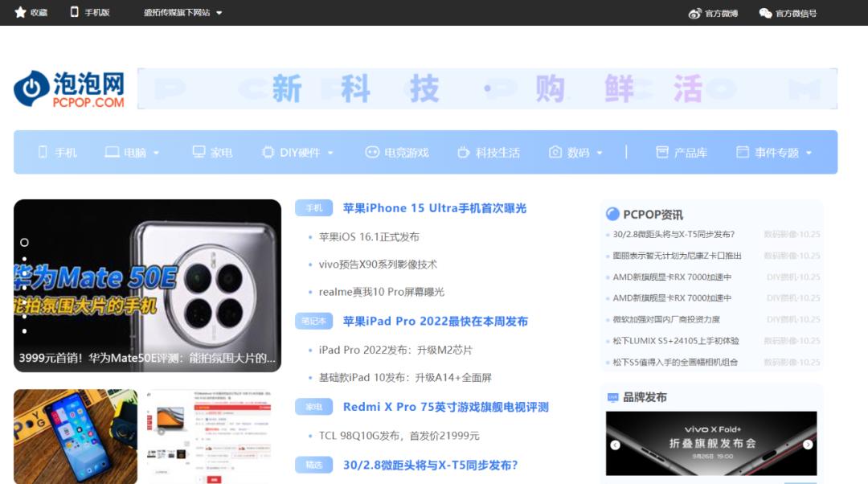Open the laptop product page thumbnail
Viewport: 868px width, 484px height.
pyautogui.click(x=209, y=437)
